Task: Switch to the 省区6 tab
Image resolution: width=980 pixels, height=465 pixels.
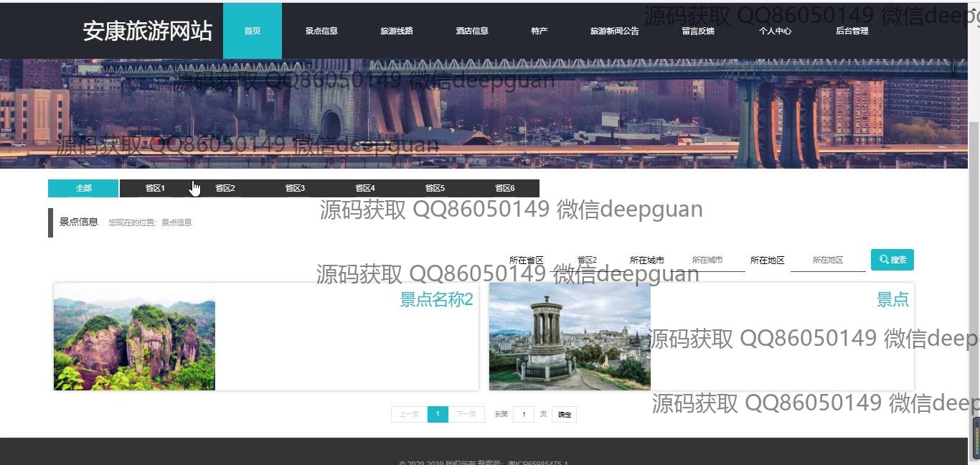Action: [504, 188]
